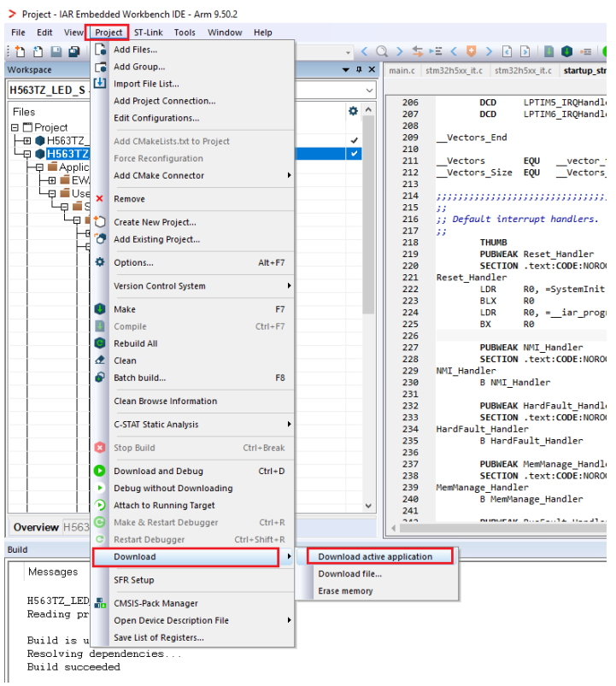The width and height of the screenshot is (616, 686).
Task: Click the Clean eraser icon
Action: coord(100,360)
